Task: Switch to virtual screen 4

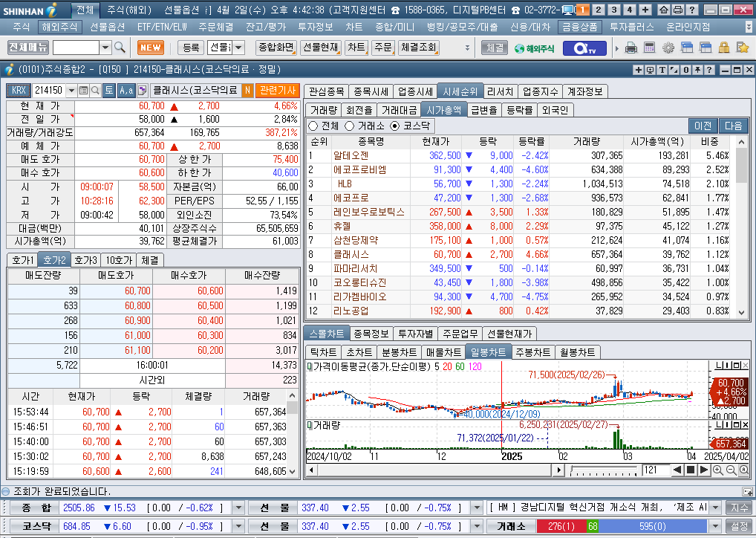Action: click(x=629, y=10)
